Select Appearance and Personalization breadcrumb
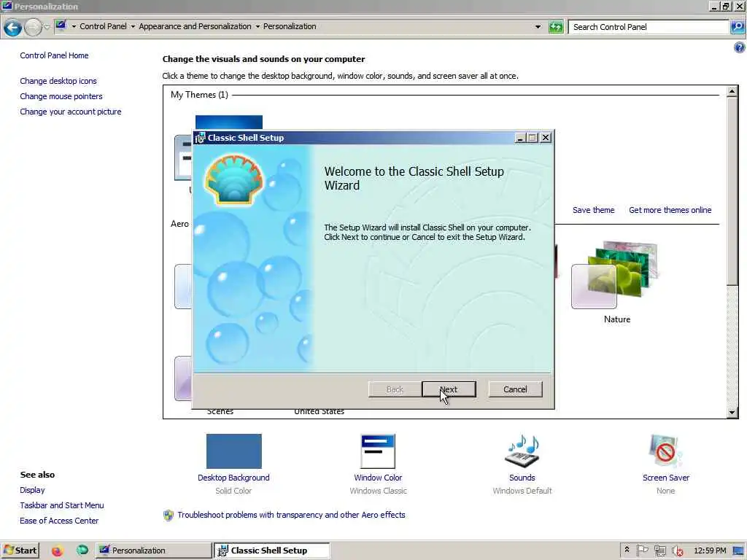This screenshot has height=560, width=747. [x=195, y=26]
